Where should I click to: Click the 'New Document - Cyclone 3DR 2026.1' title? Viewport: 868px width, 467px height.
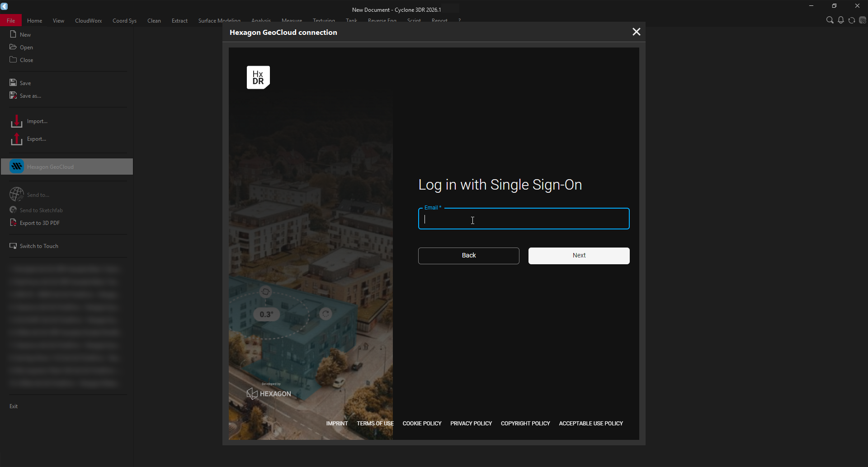coord(396,10)
